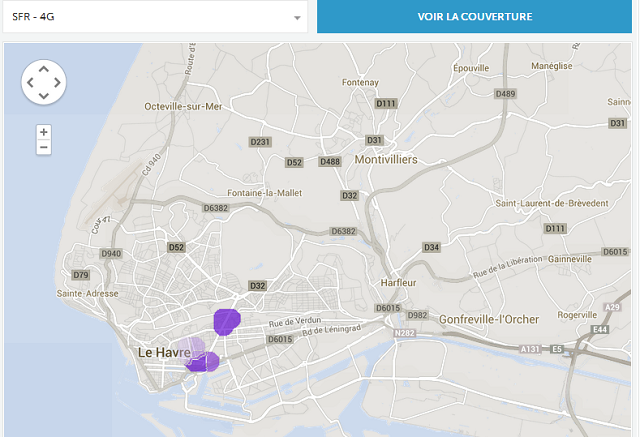Click the D231 road marker
The width and height of the screenshot is (640, 437).
(x=260, y=142)
